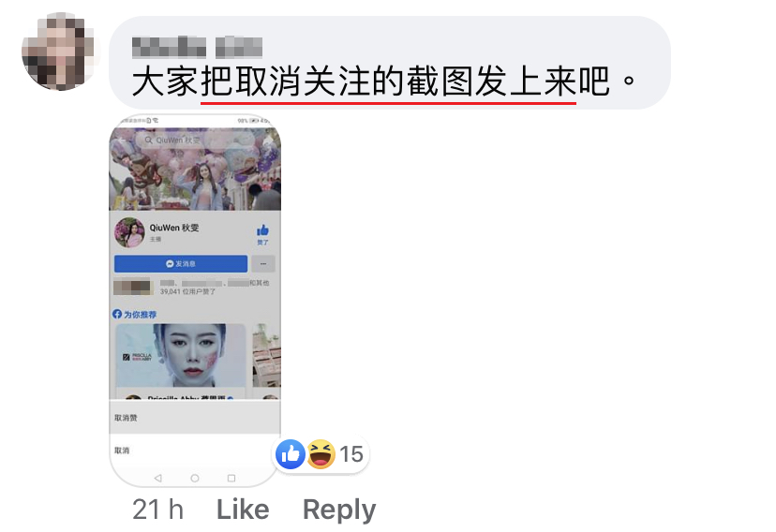Click the QiuWen search field
This screenshot has width=776, height=532.
tap(196, 140)
